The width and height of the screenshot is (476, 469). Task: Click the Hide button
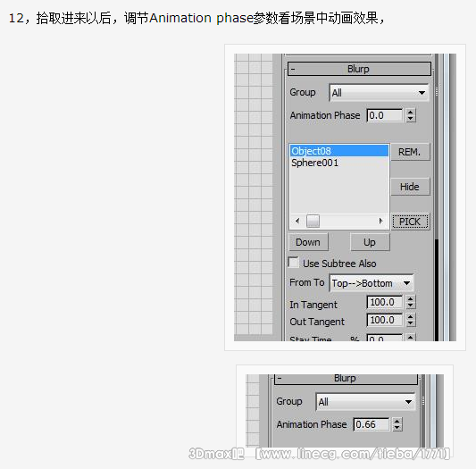[x=410, y=187]
